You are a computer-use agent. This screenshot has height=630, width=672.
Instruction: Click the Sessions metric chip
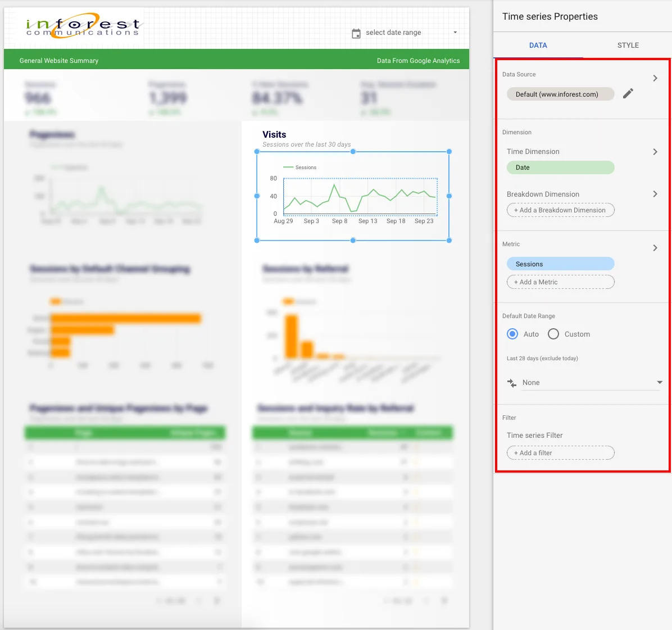point(560,264)
